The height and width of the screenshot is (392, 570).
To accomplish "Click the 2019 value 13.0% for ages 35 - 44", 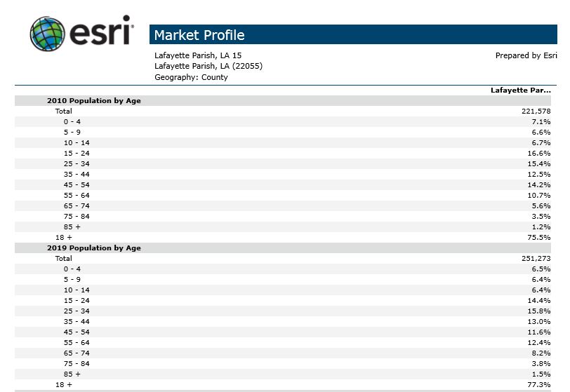I will (x=539, y=322).
